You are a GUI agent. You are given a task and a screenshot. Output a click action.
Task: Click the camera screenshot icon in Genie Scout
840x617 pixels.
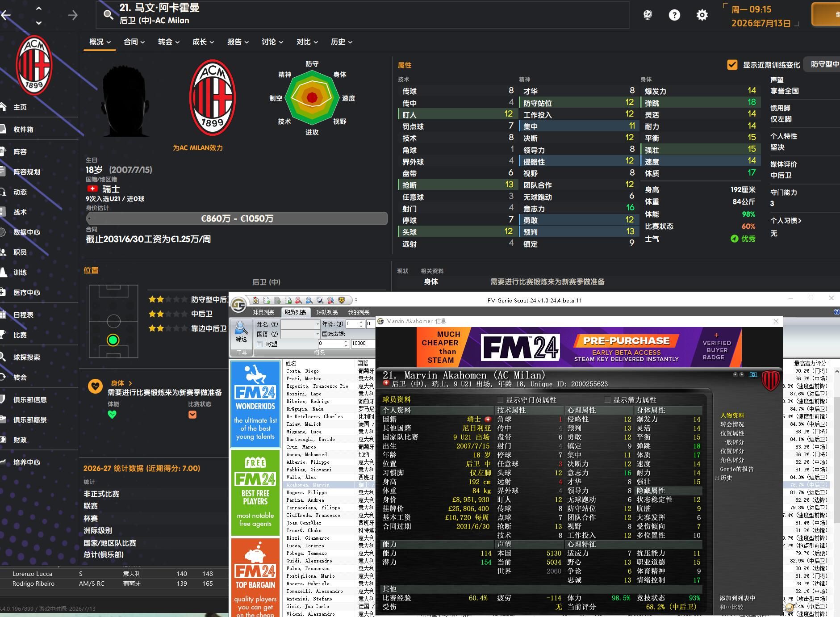click(x=753, y=374)
